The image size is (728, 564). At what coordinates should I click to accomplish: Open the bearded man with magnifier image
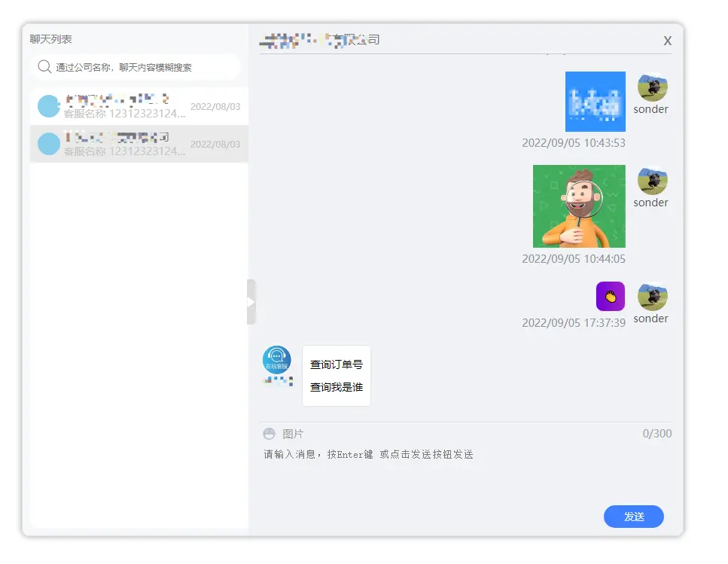click(x=579, y=206)
